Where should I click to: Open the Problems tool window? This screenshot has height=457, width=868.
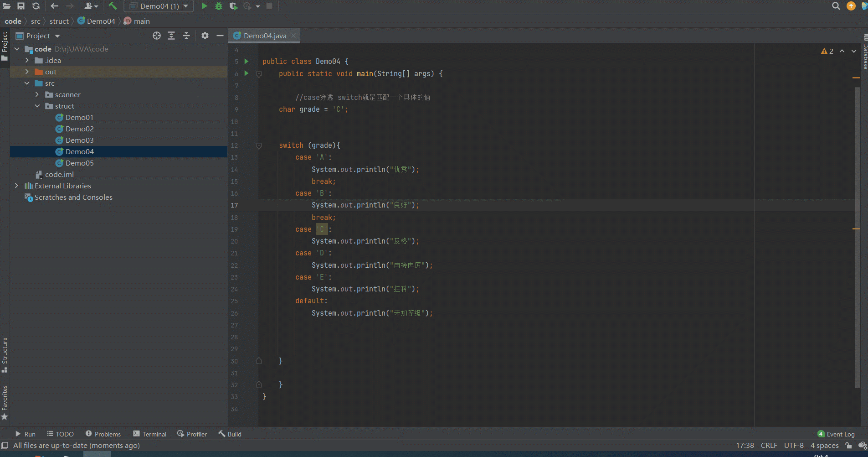103,434
